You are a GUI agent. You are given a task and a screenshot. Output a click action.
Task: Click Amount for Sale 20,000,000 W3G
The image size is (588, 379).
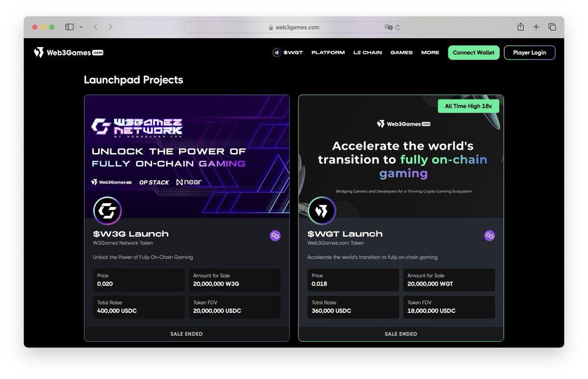click(x=235, y=280)
